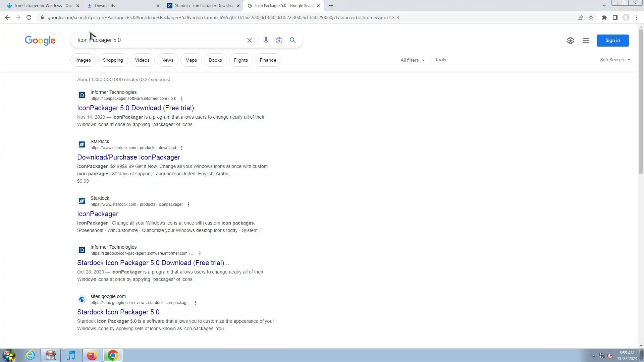
Task: Bookmark this page with star icon
Action: (x=591, y=17)
